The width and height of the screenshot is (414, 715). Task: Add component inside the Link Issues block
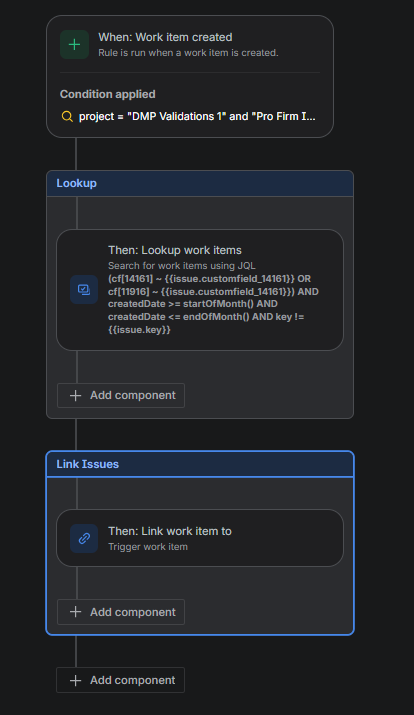(x=121, y=612)
